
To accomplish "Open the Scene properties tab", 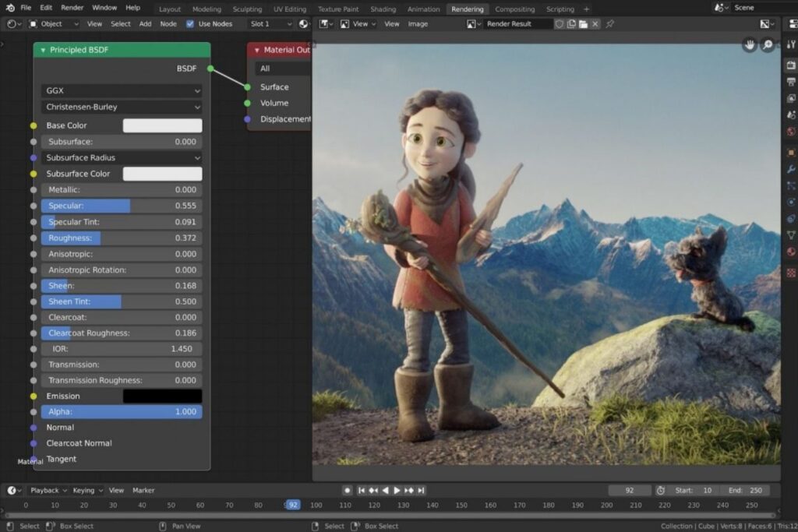I will 791,115.
